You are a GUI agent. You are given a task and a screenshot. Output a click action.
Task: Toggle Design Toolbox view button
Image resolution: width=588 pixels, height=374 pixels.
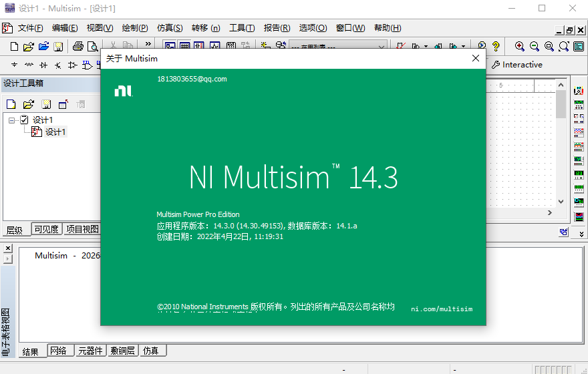point(170,46)
